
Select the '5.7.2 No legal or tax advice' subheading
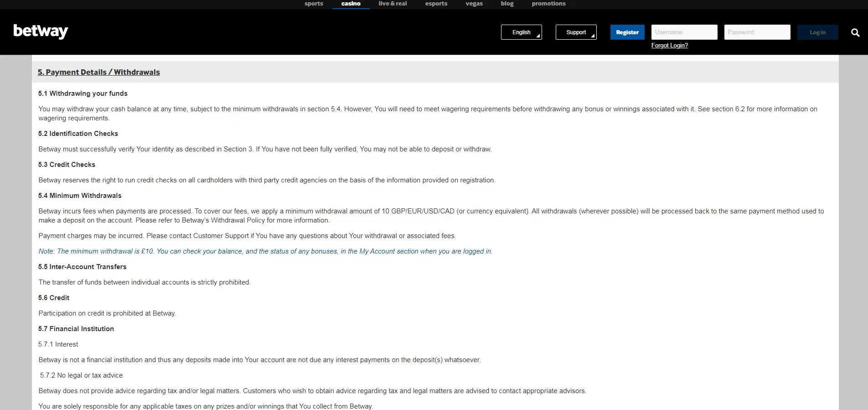pyautogui.click(x=81, y=375)
